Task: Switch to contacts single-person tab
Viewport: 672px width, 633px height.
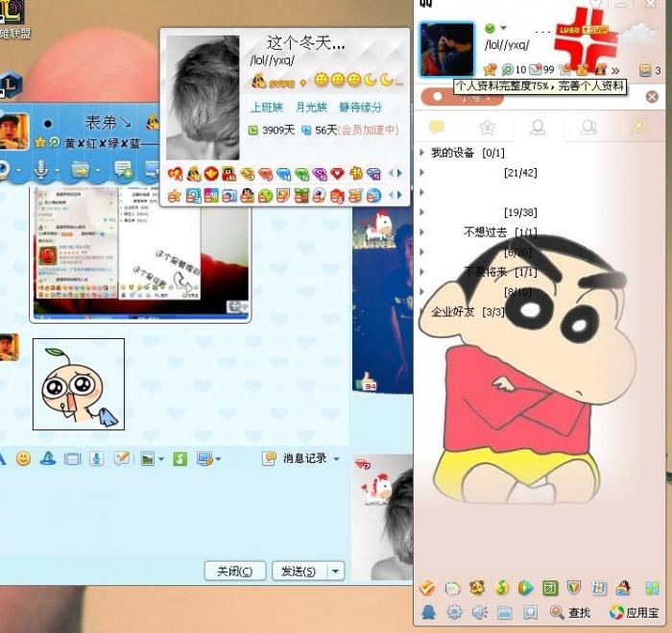Action: pos(538,127)
